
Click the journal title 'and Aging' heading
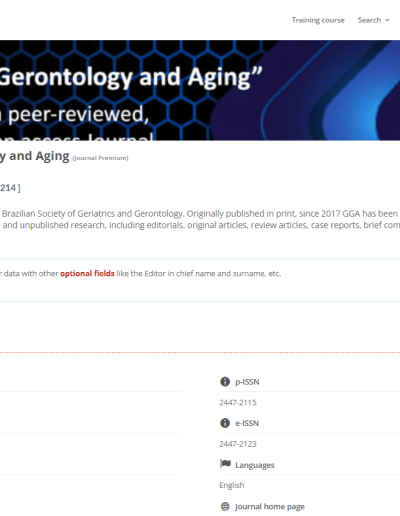(x=35, y=156)
